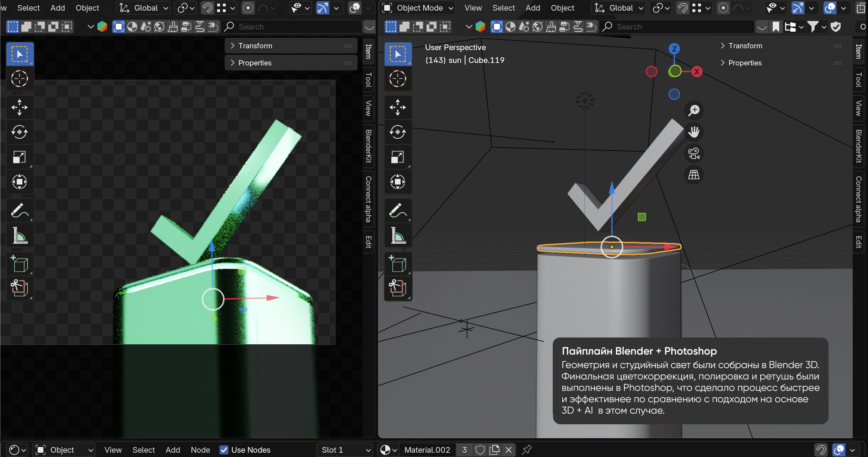Click the Search field in right viewport header
Viewport: 868px width, 457px height.
tap(676, 27)
